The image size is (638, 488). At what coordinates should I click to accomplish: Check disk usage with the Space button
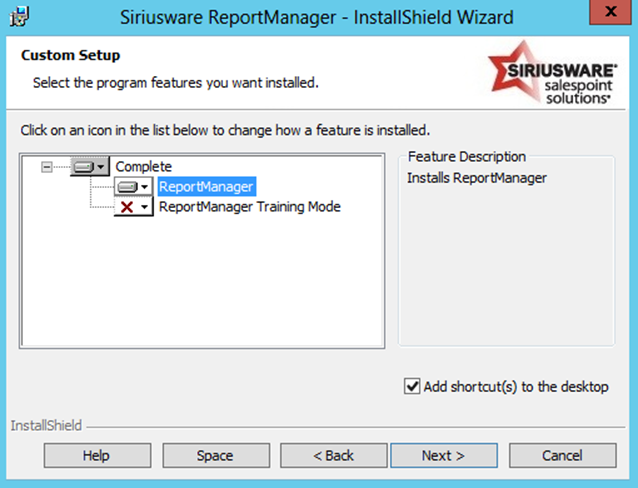click(215, 456)
